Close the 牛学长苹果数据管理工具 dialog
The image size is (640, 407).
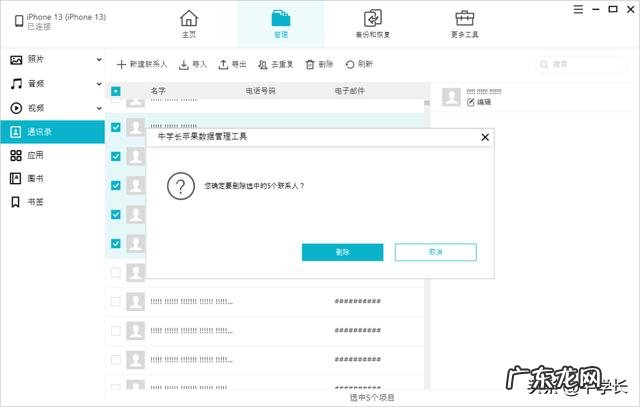[485, 137]
